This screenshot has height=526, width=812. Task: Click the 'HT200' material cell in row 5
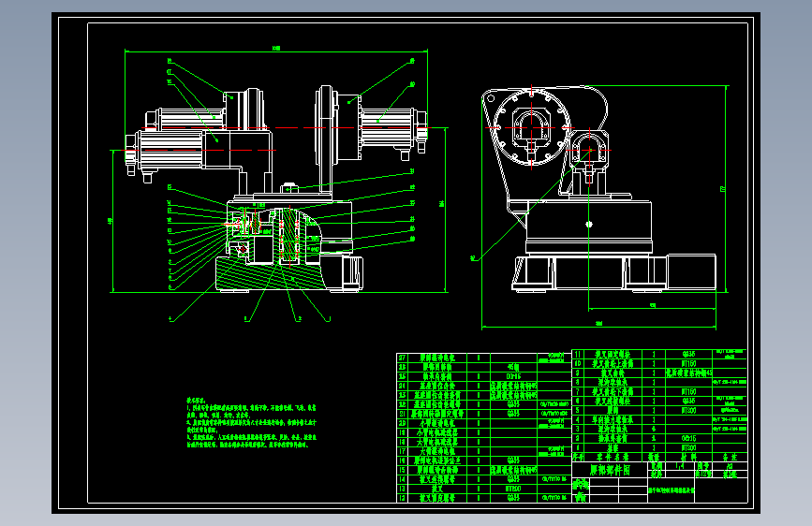tap(688, 411)
